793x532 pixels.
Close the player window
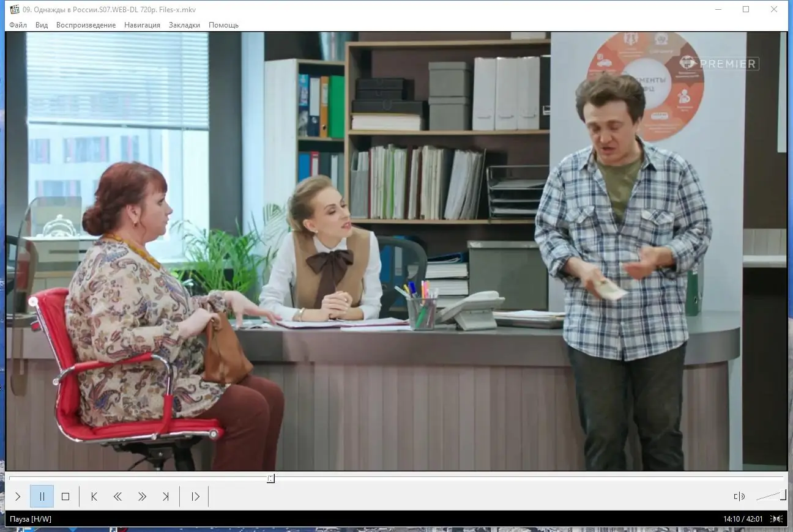774,9
